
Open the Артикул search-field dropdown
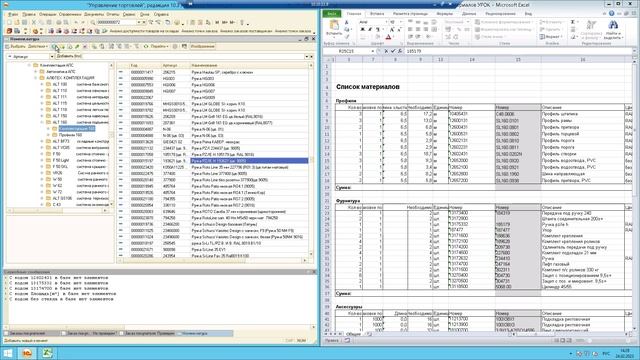pyautogui.click(x=52, y=57)
